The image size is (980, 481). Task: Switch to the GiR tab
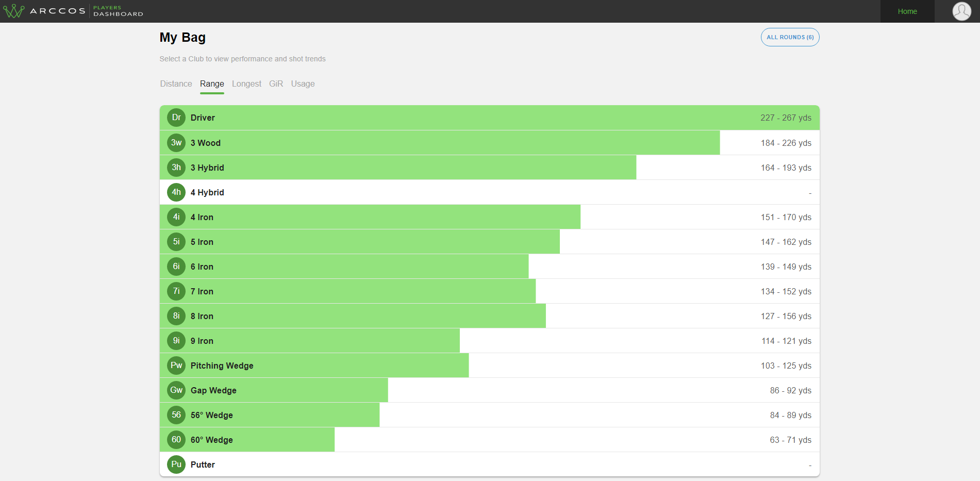click(x=276, y=84)
